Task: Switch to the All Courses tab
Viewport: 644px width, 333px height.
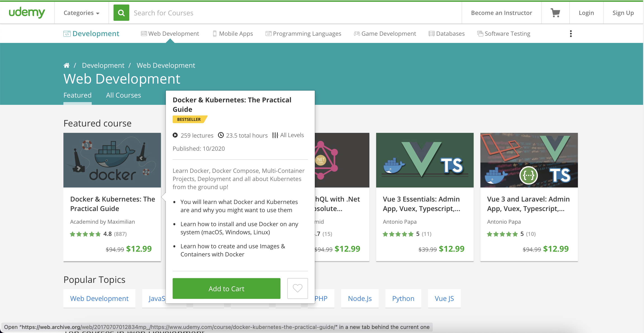Action: (x=123, y=95)
